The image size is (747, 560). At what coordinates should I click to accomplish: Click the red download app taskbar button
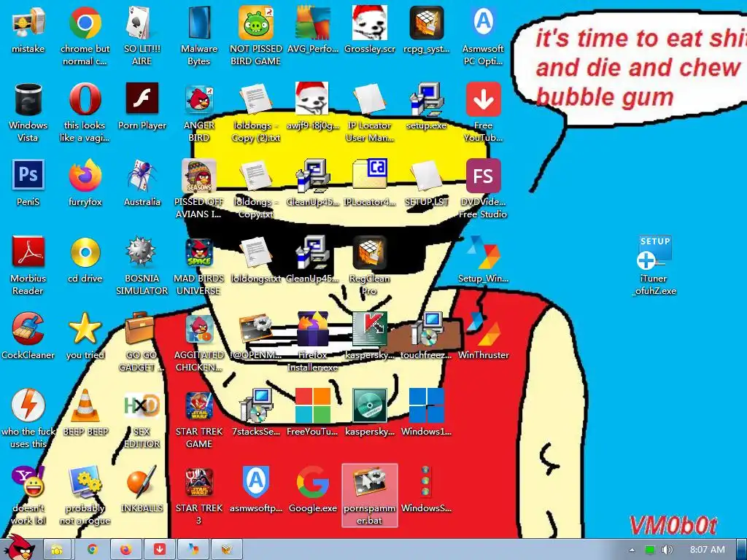pos(159,550)
